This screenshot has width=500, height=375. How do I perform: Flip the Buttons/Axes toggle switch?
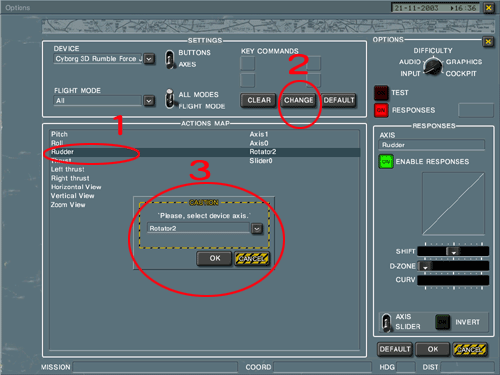(170, 59)
